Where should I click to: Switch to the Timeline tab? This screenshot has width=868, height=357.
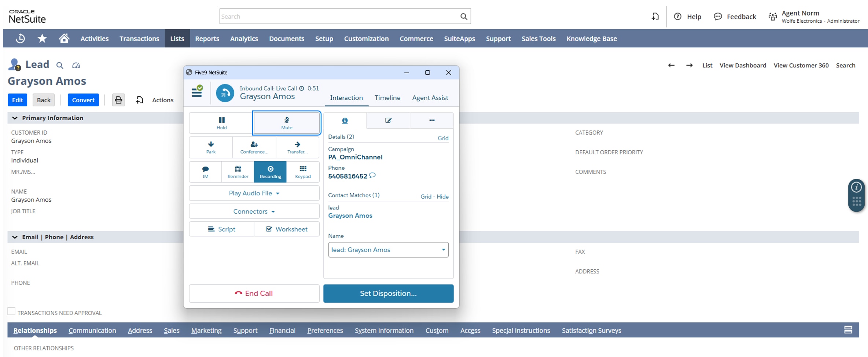point(387,98)
